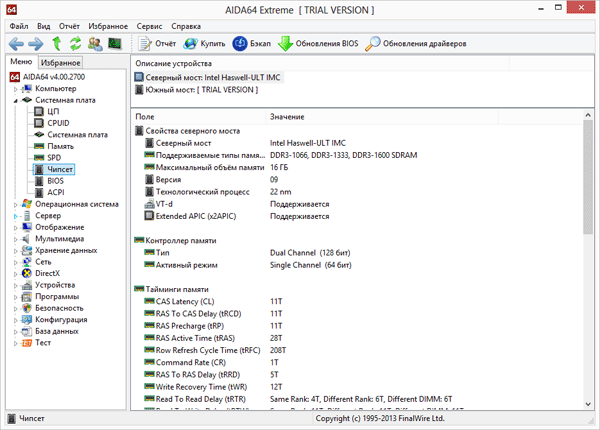Expand the Операционная система node
The image size is (600, 430).
(16, 205)
